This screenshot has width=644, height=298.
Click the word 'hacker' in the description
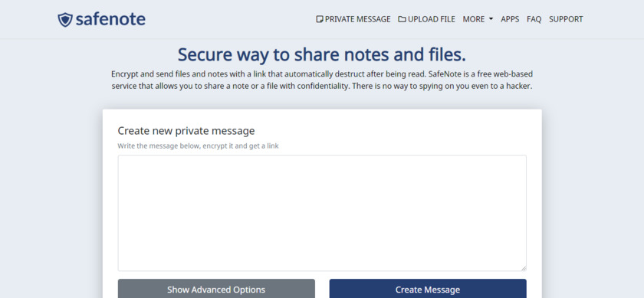pyautogui.click(x=521, y=87)
